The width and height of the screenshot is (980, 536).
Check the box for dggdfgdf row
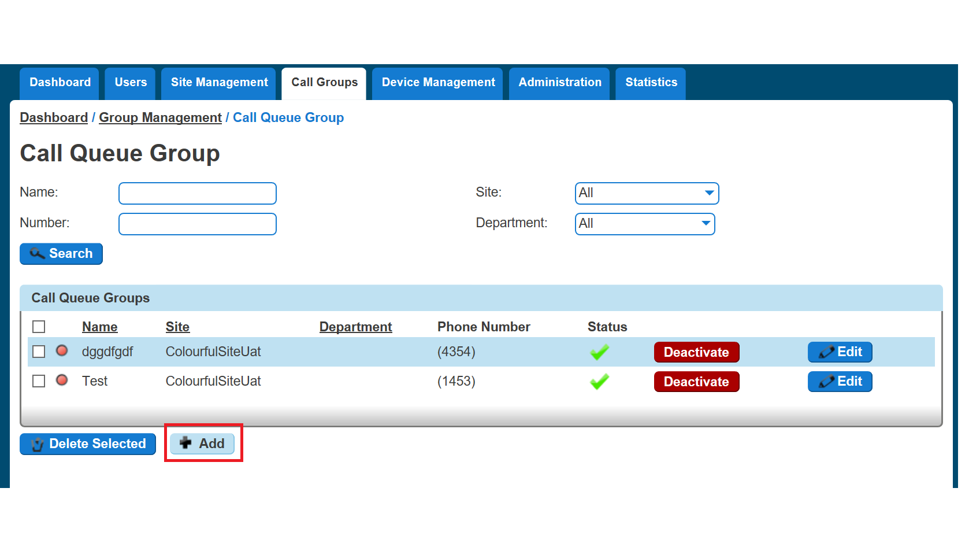click(39, 352)
